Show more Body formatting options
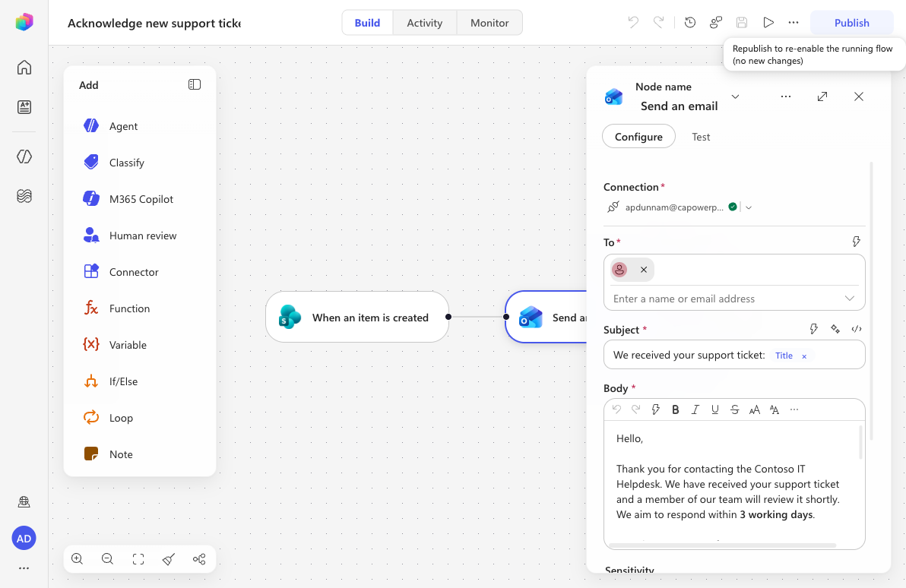 (x=794, y=409)
